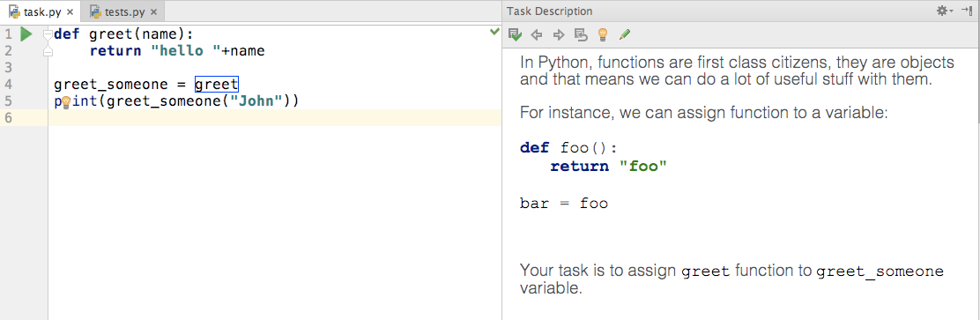Click line number 3 in the gutter
This screenshot has width=980, height=320.
8,68
